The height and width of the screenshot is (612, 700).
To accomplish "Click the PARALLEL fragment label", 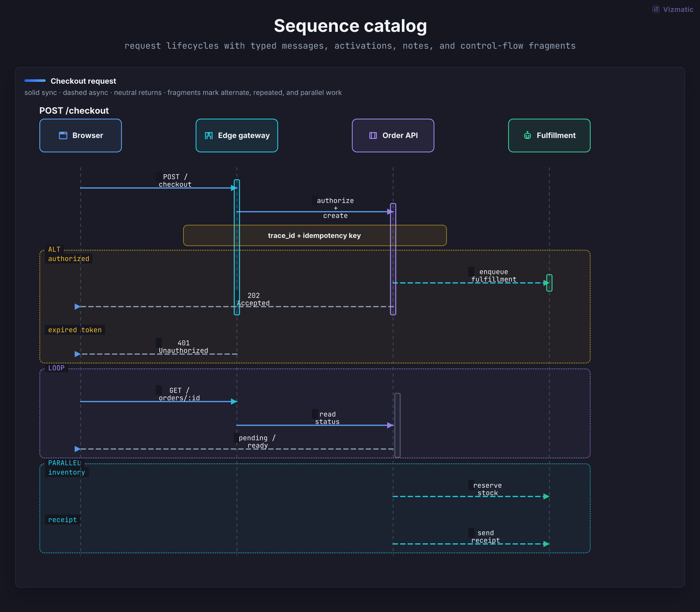I will click(65, 463).
